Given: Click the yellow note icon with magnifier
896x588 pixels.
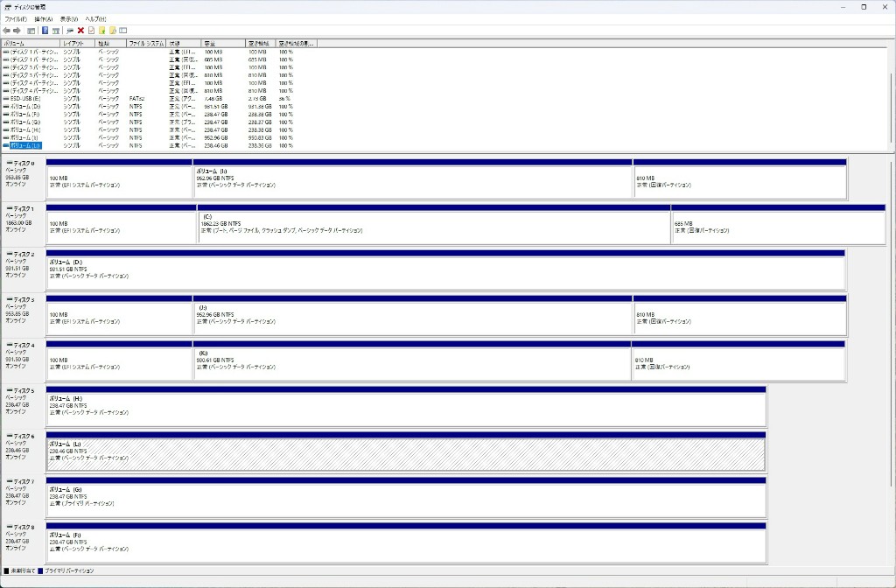Looking at the screenshot, I should tap(113, 31).
